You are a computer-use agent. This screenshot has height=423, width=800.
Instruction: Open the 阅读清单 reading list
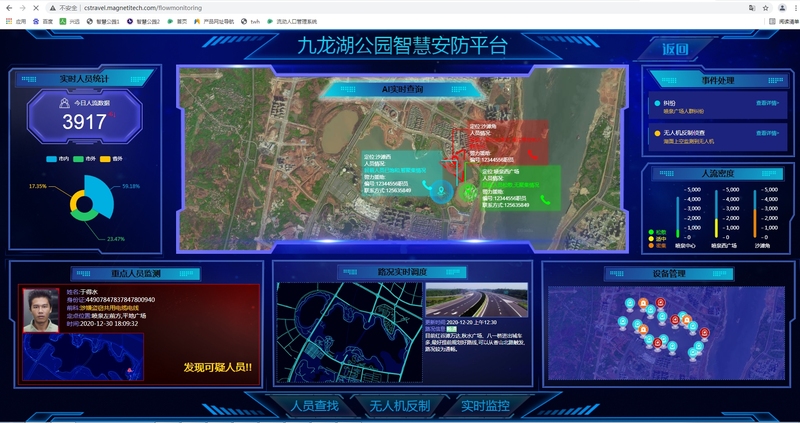(785, 21)
